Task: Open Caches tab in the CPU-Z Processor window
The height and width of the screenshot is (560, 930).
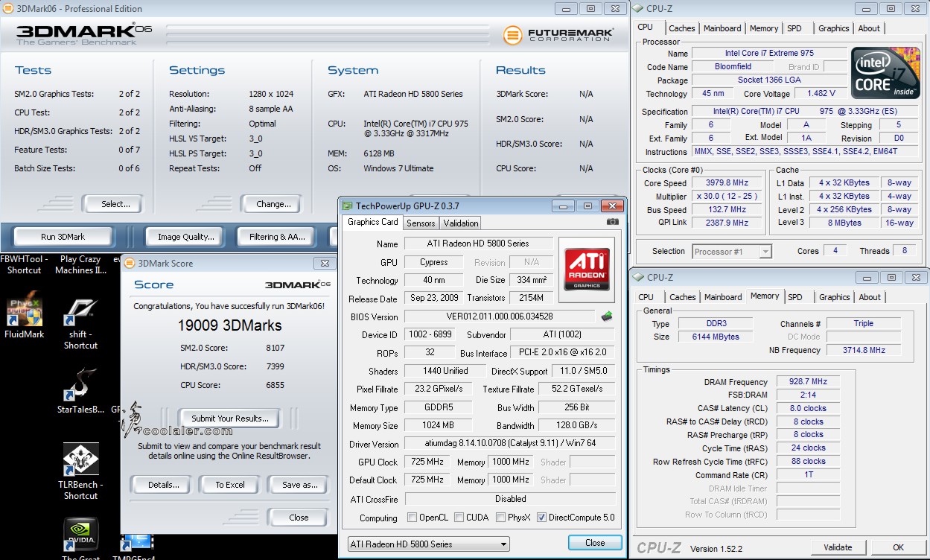Action: click(x=682, y=28)
